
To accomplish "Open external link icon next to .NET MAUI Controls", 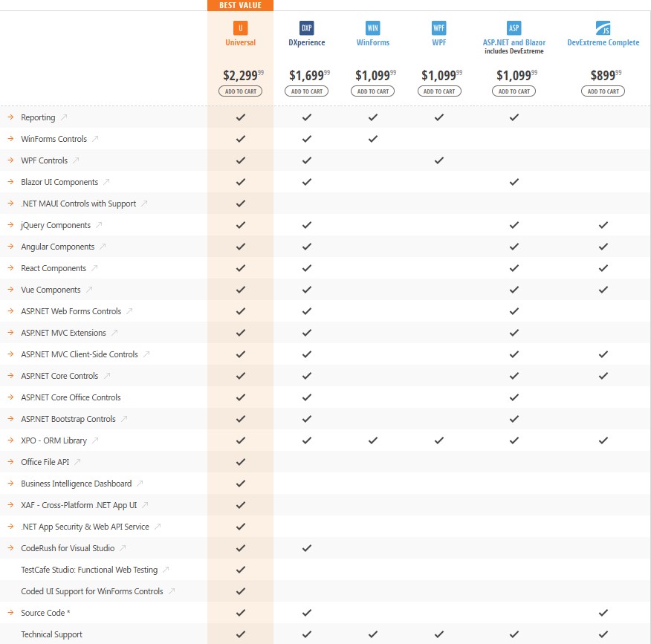I will click(x=144, y=204).
